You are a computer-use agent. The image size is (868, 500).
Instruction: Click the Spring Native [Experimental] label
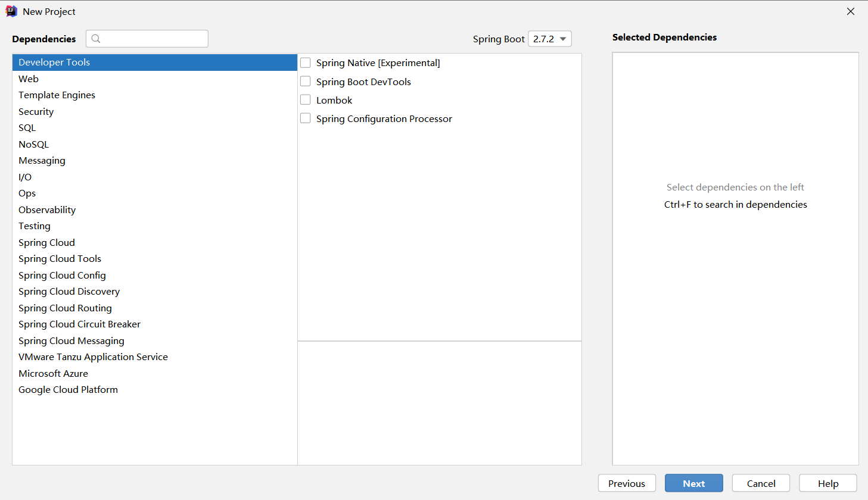[x=378, y=62]
